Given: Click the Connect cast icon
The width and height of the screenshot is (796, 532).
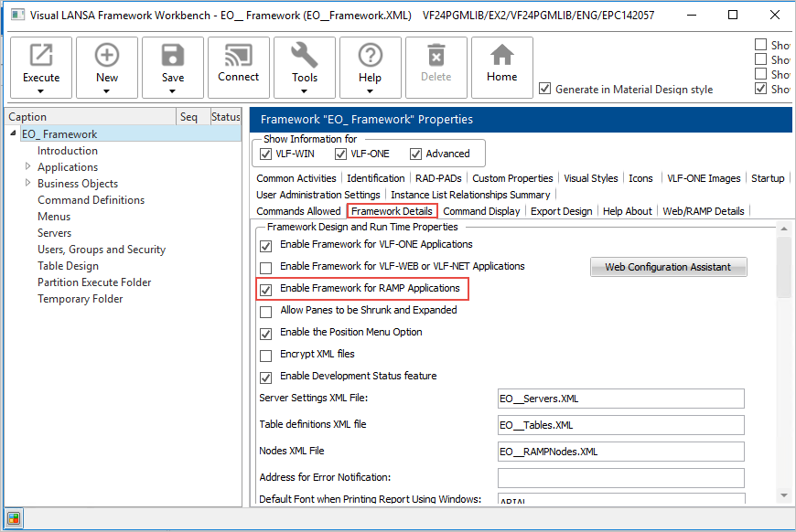Looking at the screenshot, I should pyautogui.click(x=239, y=57).
